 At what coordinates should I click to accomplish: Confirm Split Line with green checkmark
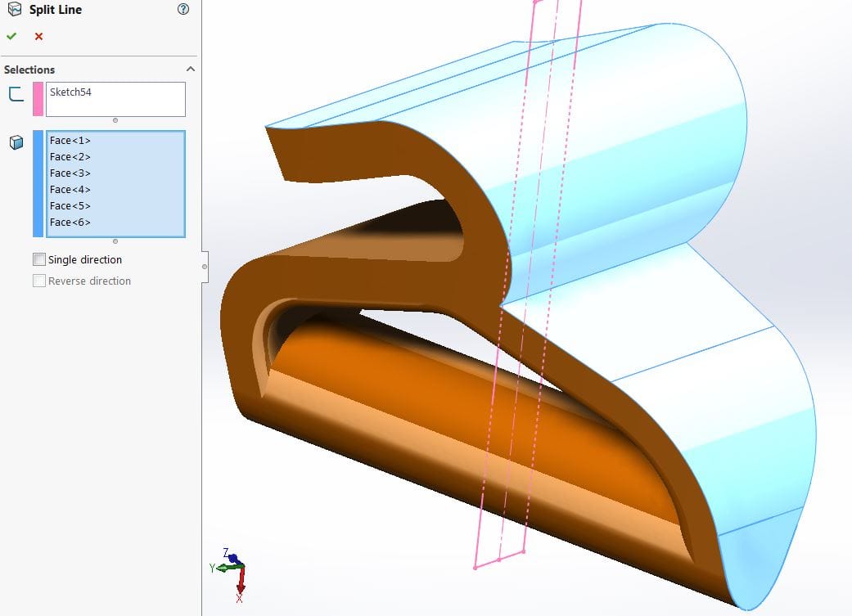[x=11, y=36]
